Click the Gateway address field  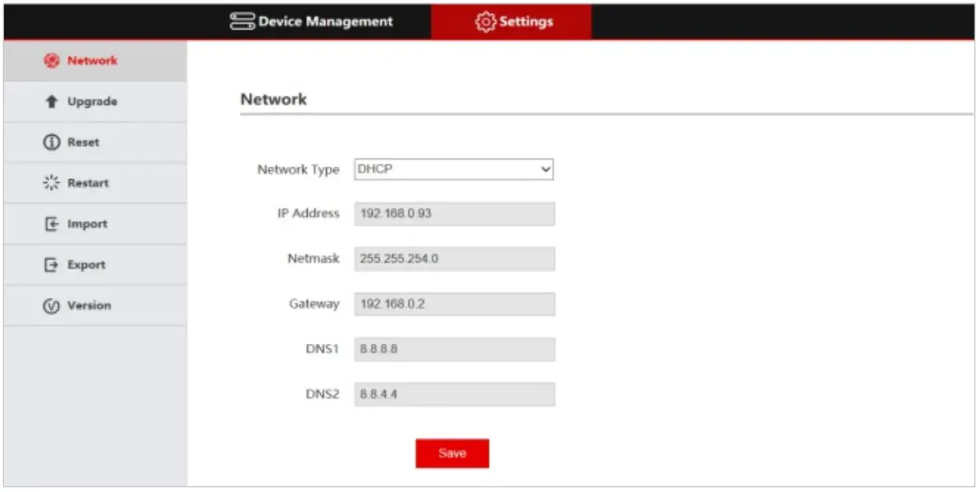click(x=454, y=304)
